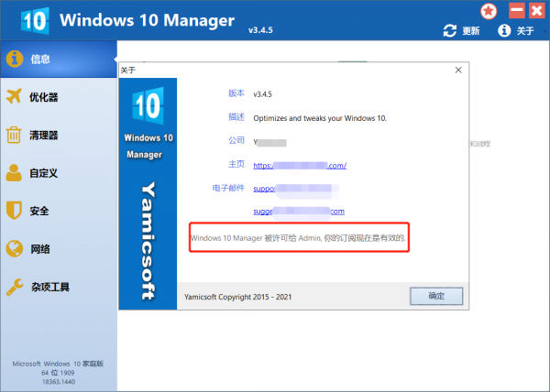Click the version text v3.4.5 in dialog
Screen dimensions: 550x392
click(x=262, y=94)
